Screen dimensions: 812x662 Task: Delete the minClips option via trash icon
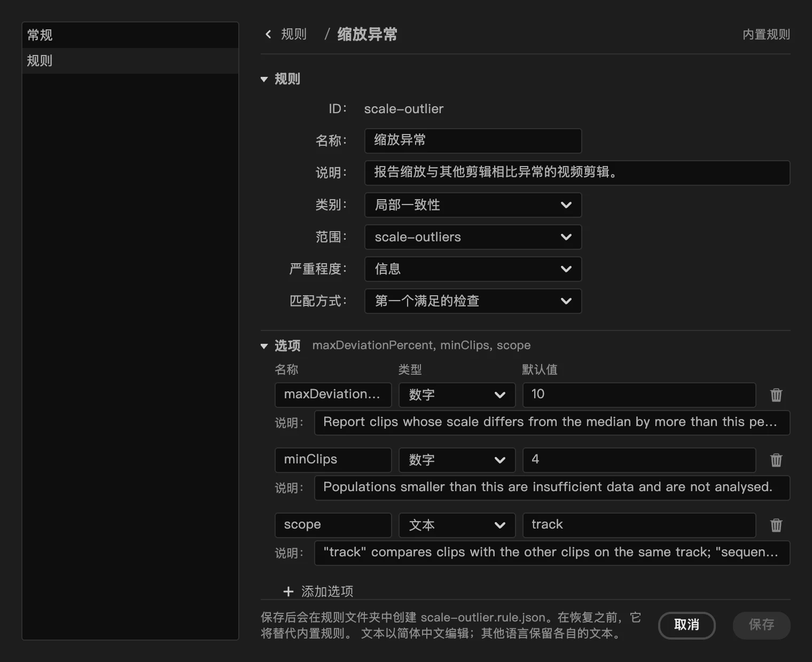776,460
